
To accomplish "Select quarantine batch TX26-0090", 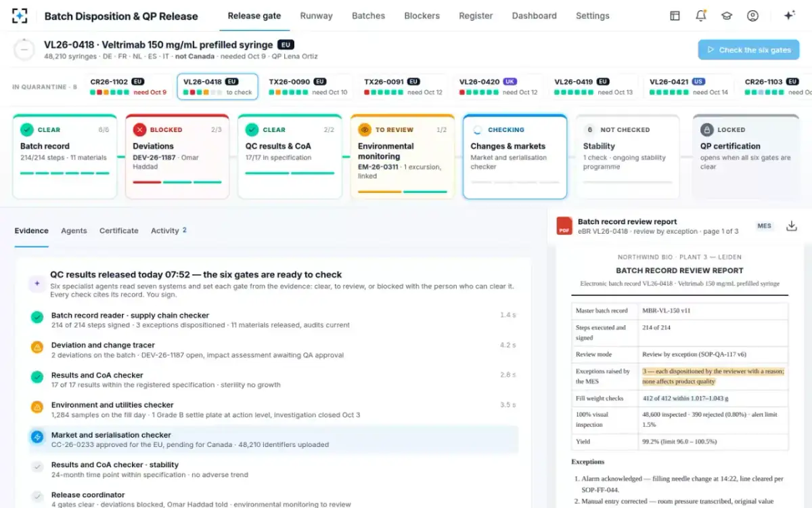I will click(x=308, y=86).
